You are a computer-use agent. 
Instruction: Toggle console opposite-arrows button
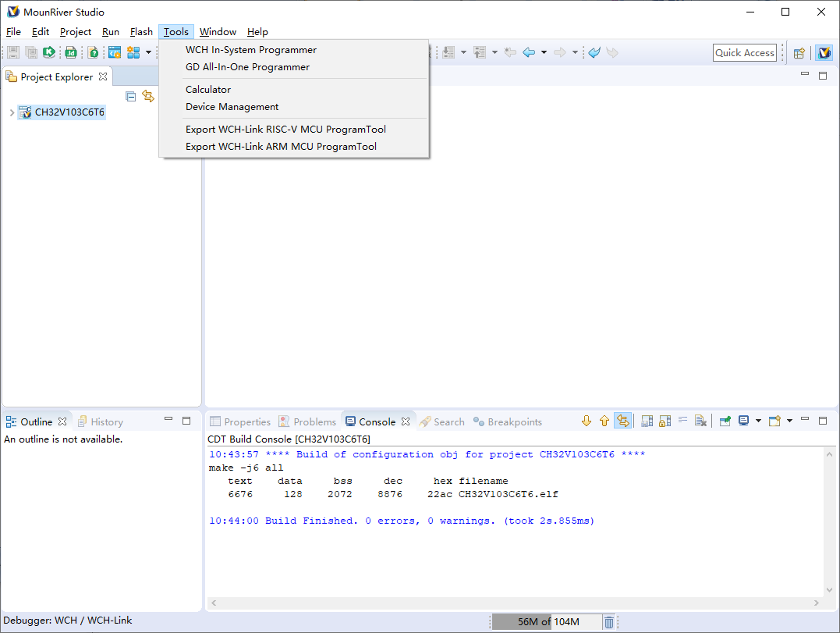[622, 421]
